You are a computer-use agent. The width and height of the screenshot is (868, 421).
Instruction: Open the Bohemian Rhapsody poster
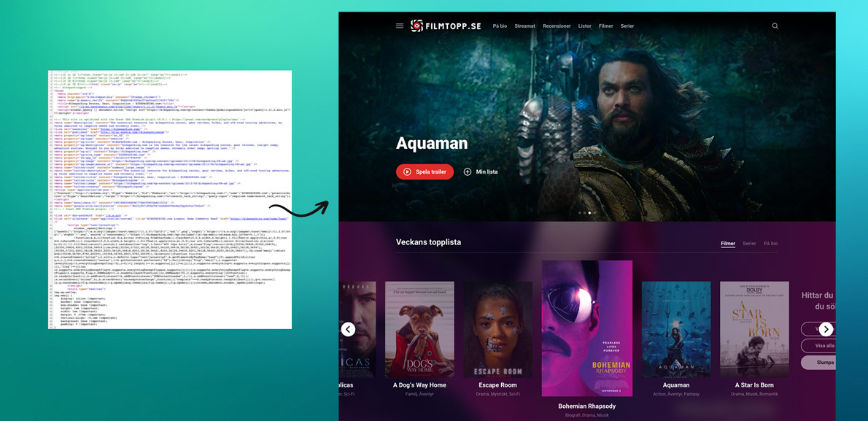click(x=586, y=328)
